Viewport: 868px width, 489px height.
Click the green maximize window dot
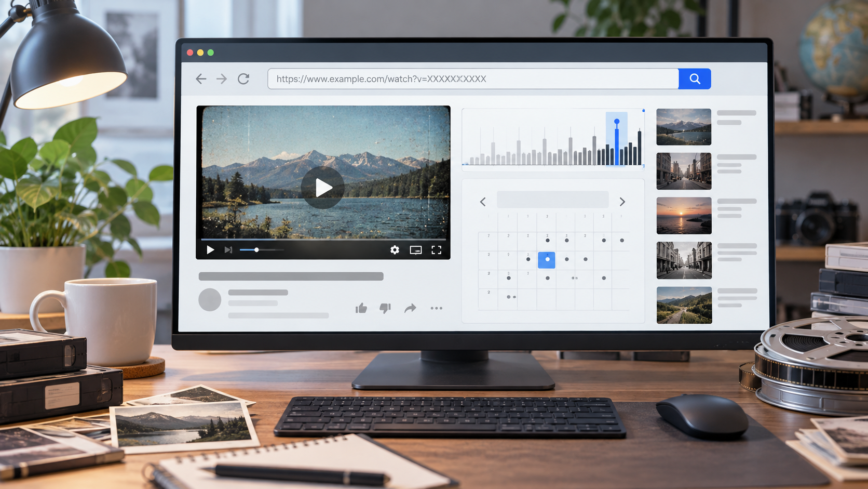pos(211,52)
